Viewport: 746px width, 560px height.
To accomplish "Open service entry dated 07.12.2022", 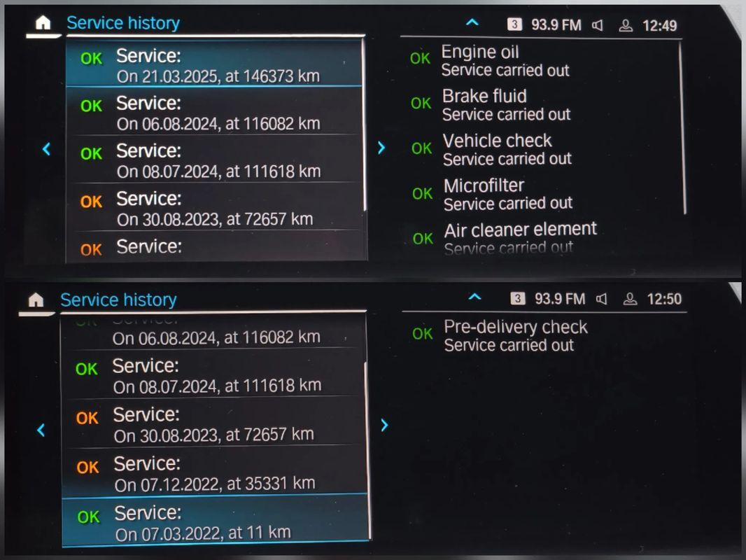I will [x=213, y=472].
